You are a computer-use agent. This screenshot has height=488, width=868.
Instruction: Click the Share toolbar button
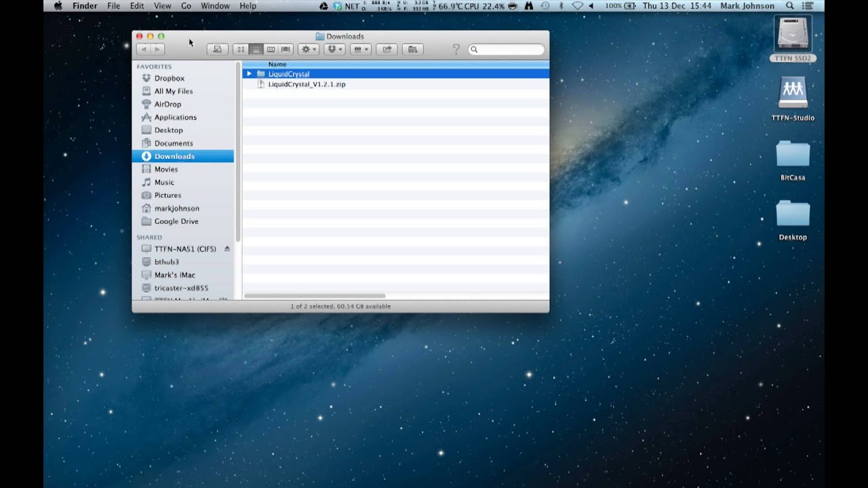click(x=387, y=49)
